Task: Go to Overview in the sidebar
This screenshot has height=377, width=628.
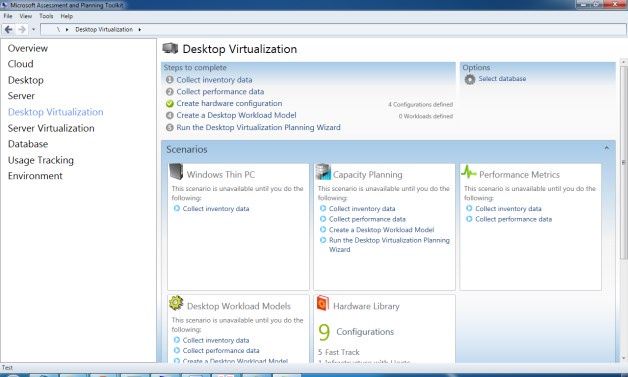Action: [x=28, y=48]
